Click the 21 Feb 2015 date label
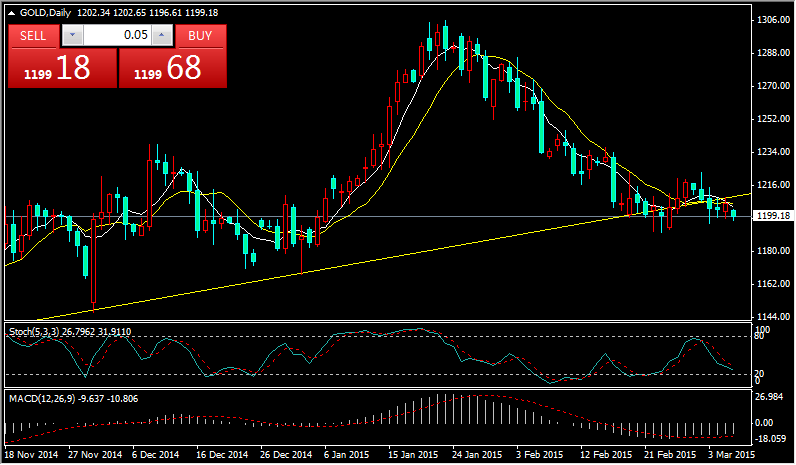 tap(670, 454)
